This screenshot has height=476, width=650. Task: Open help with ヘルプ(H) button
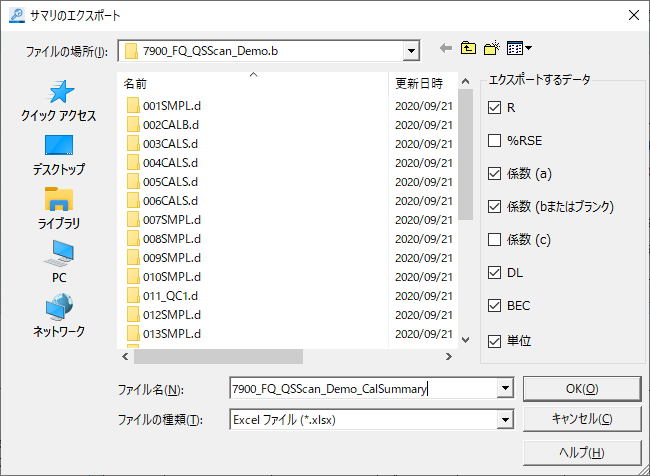pos(582,452)
